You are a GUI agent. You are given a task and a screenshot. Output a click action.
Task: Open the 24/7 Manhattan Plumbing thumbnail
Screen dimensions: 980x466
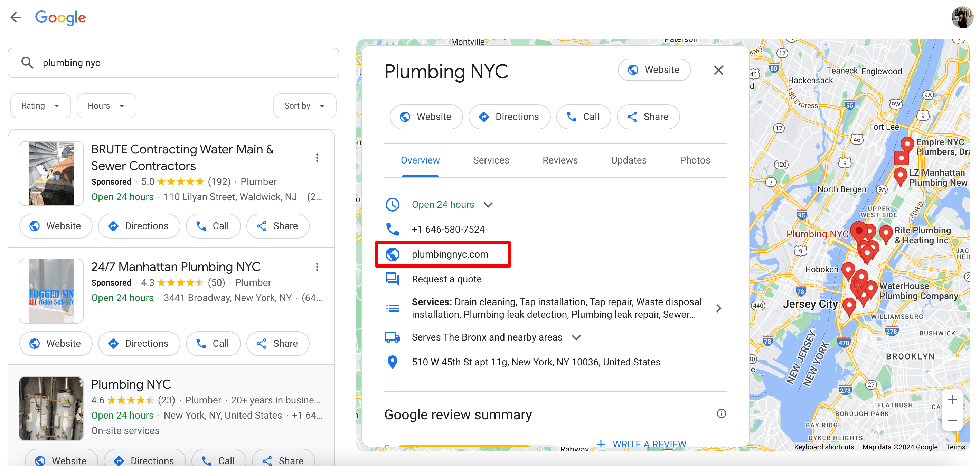click(51, 291)
